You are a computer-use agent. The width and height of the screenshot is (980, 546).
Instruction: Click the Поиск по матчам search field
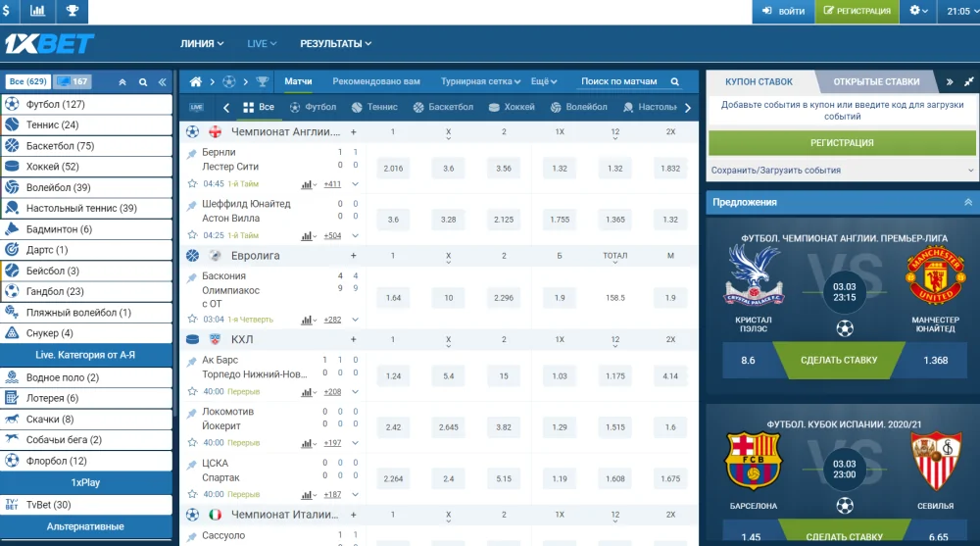point(623,81)
